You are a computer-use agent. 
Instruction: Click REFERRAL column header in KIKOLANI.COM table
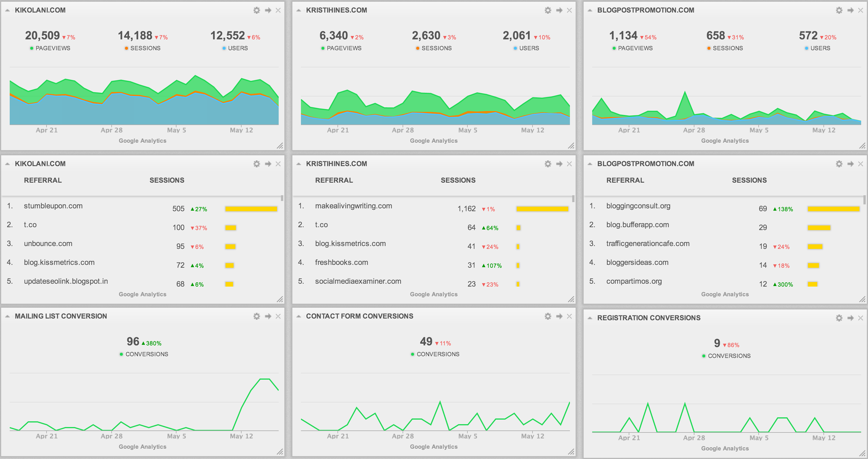coord(43,180)
